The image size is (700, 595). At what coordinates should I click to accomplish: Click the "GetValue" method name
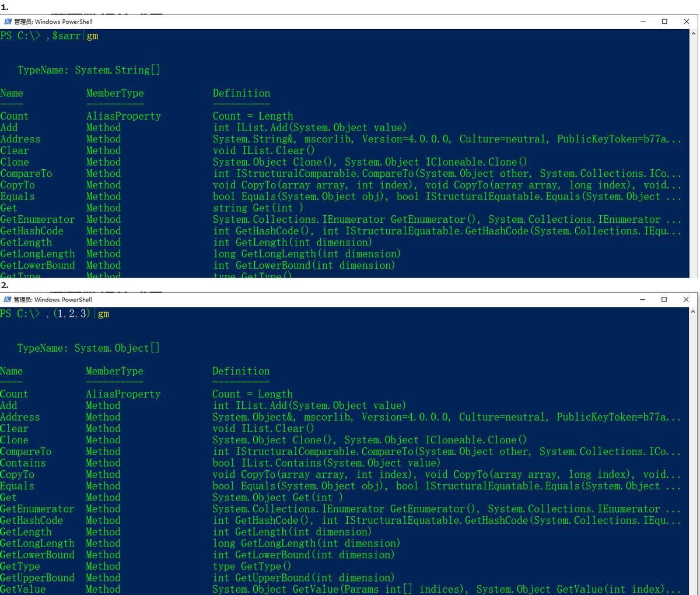pyautogui.click(x=23, y=589)
